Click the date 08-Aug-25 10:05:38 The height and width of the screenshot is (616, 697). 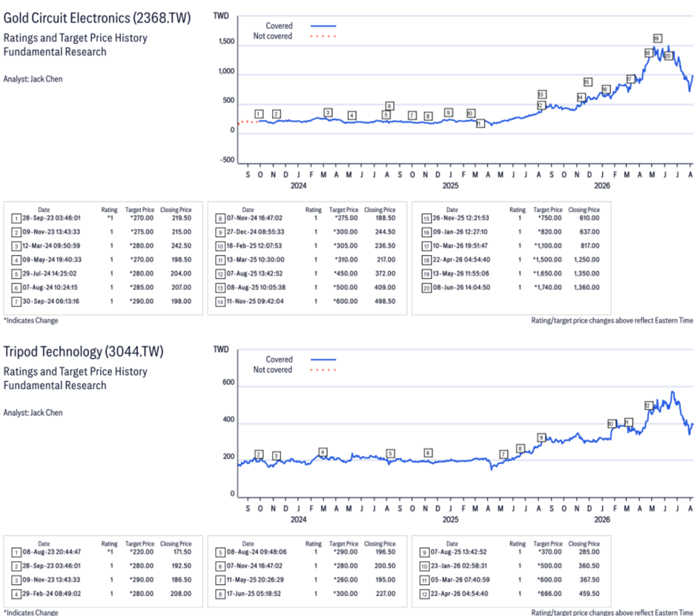[x=256, y=288]
